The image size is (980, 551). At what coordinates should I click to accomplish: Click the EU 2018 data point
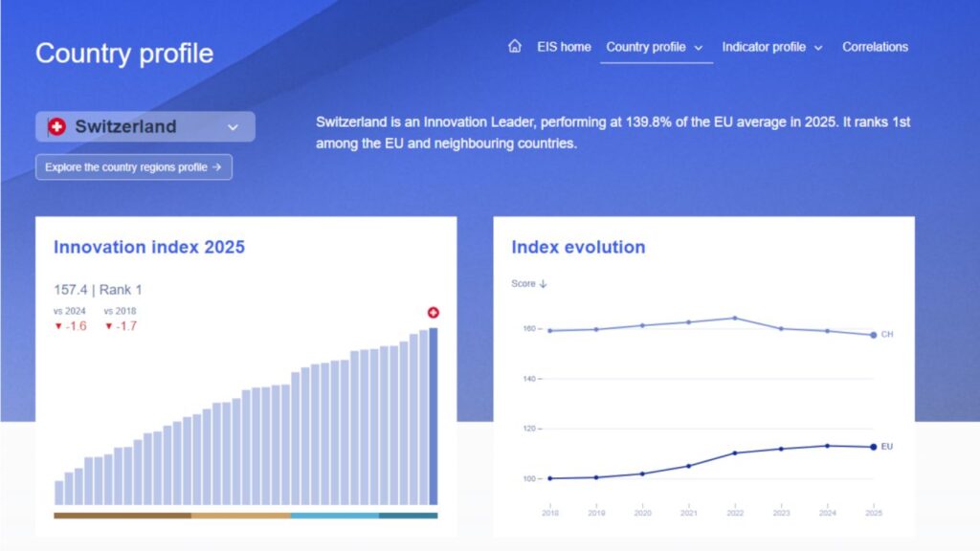[x=549, y=478]
